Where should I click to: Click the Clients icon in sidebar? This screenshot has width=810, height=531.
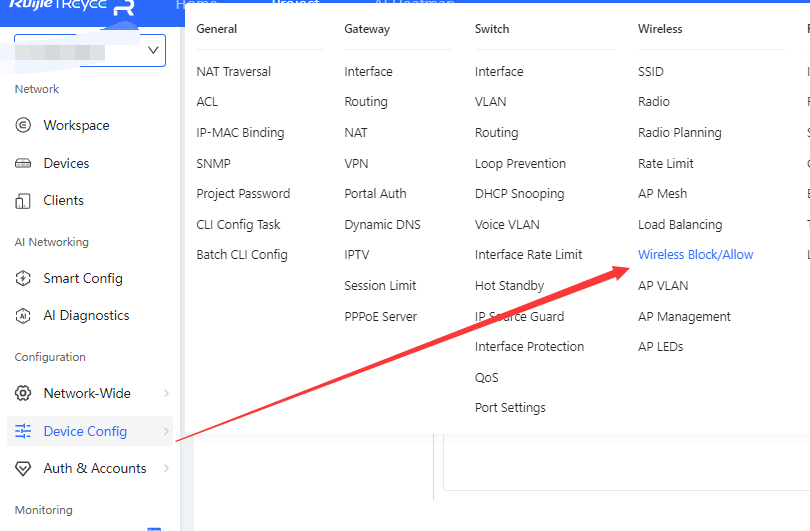(23, 201)
